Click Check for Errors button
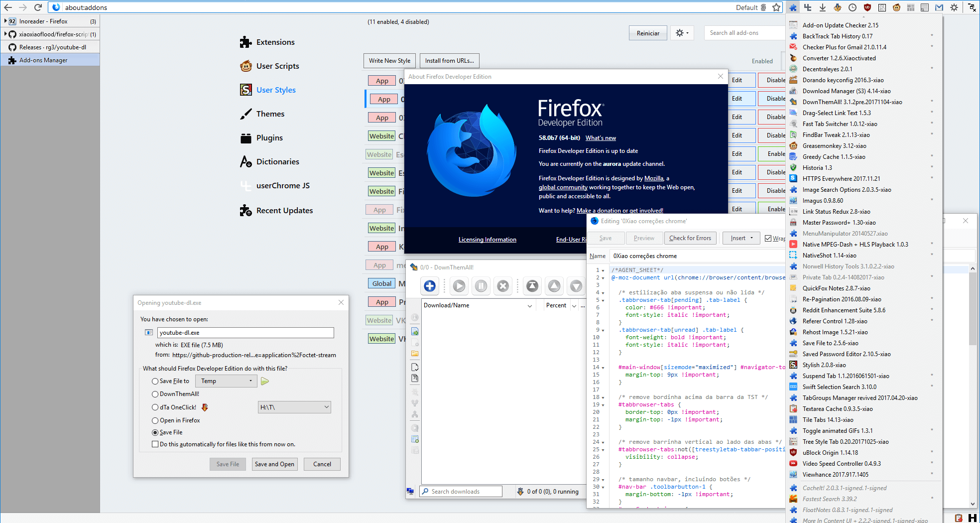The height and width of the screenshot is (523, 980). (x=690, y=238)
